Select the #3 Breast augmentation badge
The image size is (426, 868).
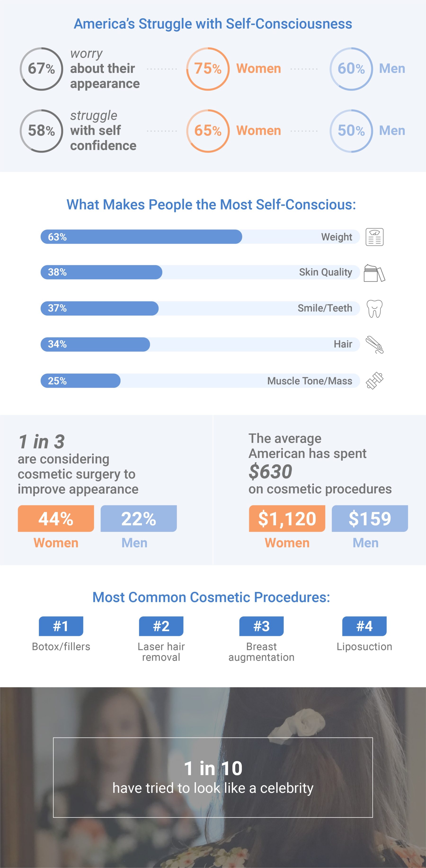click(x=262, y=626)
